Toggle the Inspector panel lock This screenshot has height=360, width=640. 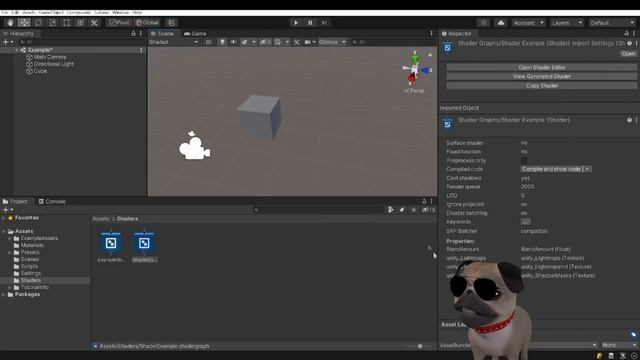coord(626,33)
